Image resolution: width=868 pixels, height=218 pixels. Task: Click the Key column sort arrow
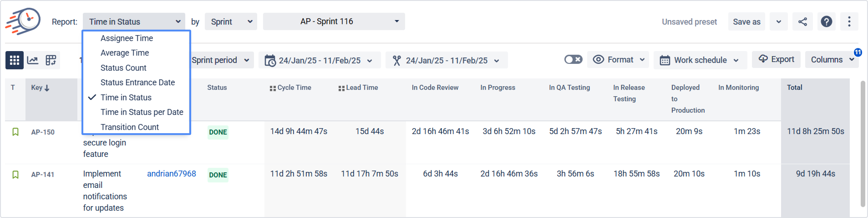click(x=47, y=88)
